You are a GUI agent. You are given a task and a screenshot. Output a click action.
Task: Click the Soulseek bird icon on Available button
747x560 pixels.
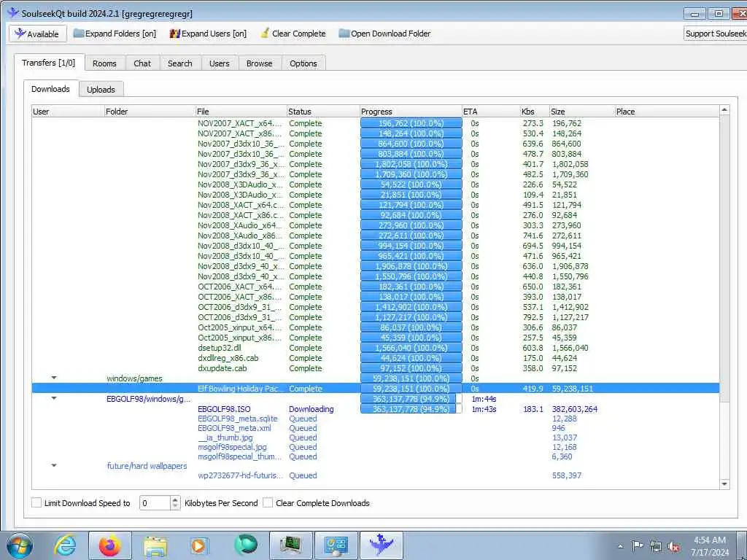pyautogui.click(x=20, y=34)
